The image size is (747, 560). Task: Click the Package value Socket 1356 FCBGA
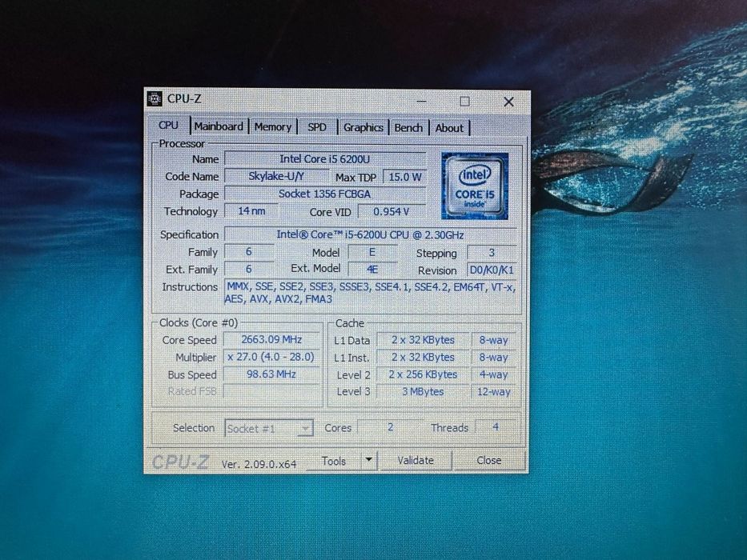(x=325, y=194)
